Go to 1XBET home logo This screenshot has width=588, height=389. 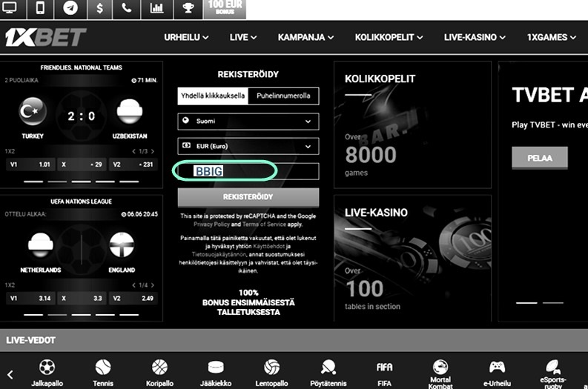point(46,37)
